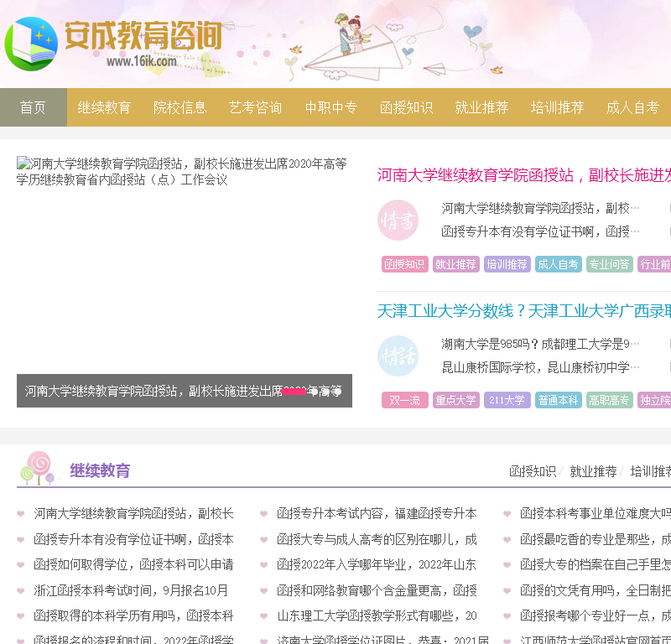The height and width of the screenshot is (644, 671).
Task: Click the pink 函授知识 tag
Action: (x=404, y=264)
